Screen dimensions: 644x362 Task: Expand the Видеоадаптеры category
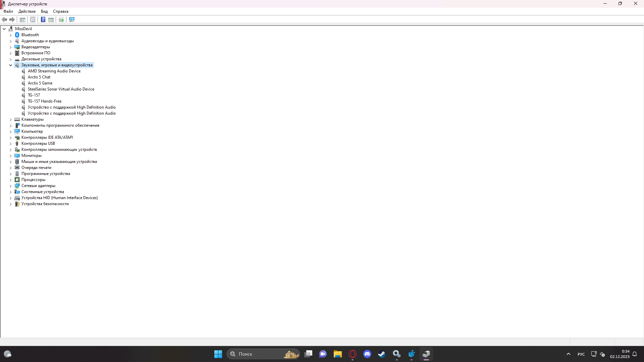[10, 47]
